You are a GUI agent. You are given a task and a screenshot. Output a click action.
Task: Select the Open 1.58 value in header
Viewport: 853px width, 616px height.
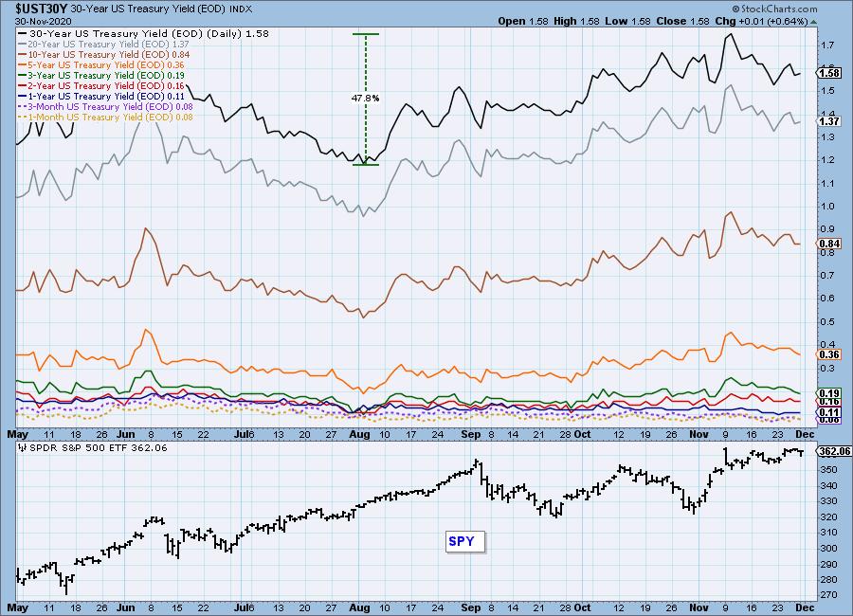coord(523,21)
